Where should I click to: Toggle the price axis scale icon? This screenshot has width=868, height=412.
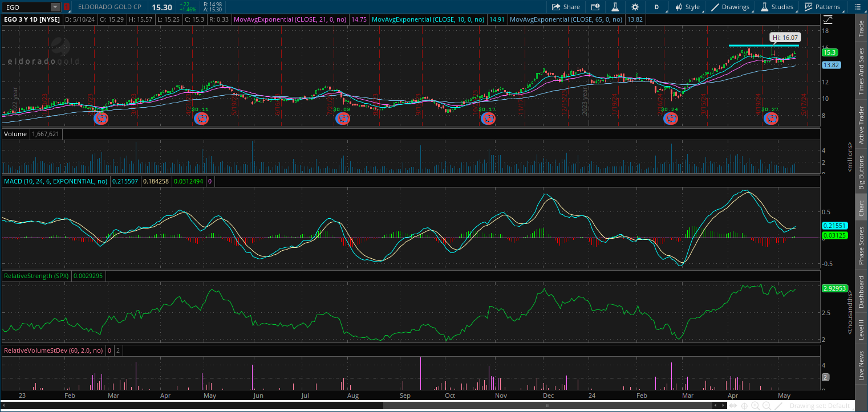tap(828, 19)
